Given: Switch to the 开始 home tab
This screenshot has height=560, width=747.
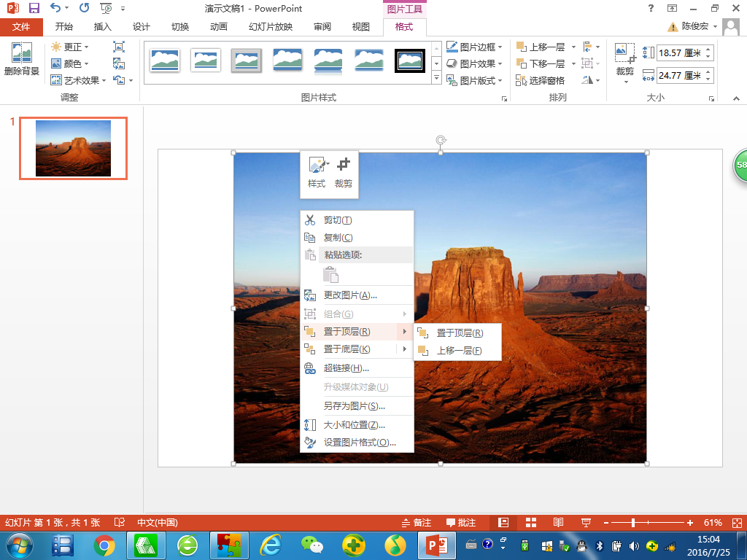Looking at the screenshot, I should [x=64, y=27].
